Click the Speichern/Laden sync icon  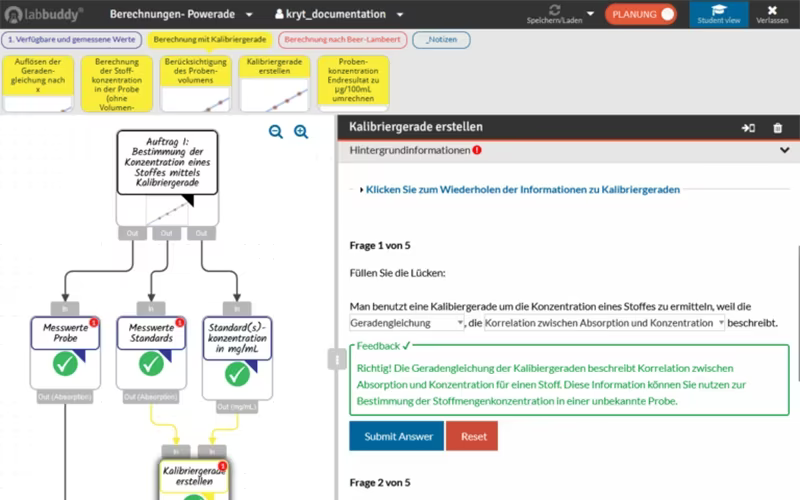point(555,10)
